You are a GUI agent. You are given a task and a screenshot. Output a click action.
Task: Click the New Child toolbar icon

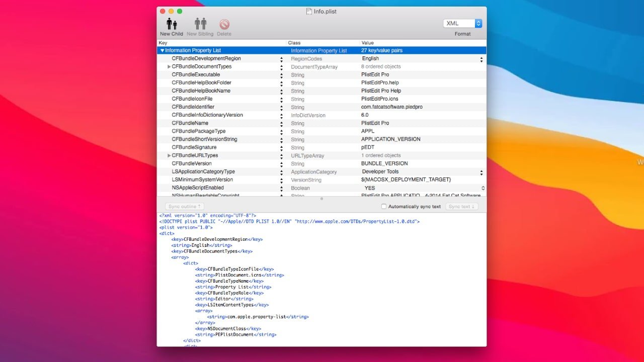point(172,24)
